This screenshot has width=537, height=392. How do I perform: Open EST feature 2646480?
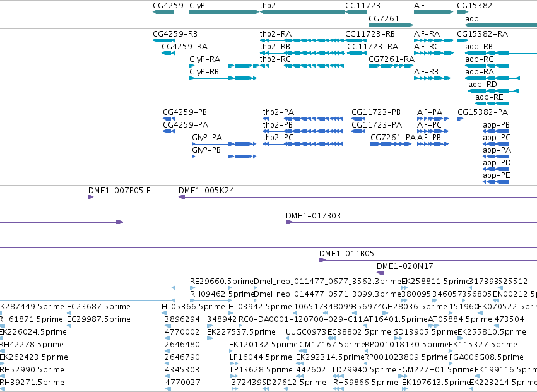tap(182, 345)
